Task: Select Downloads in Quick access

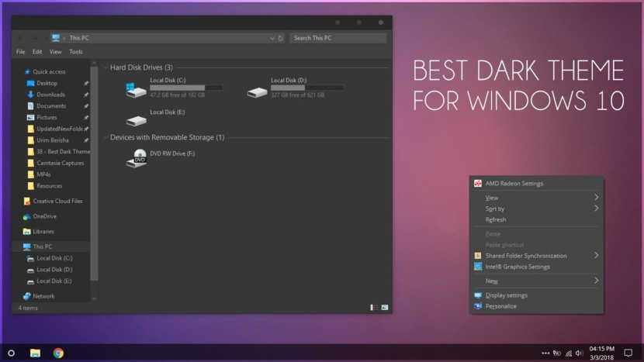Action: click(x=50, y=95)
